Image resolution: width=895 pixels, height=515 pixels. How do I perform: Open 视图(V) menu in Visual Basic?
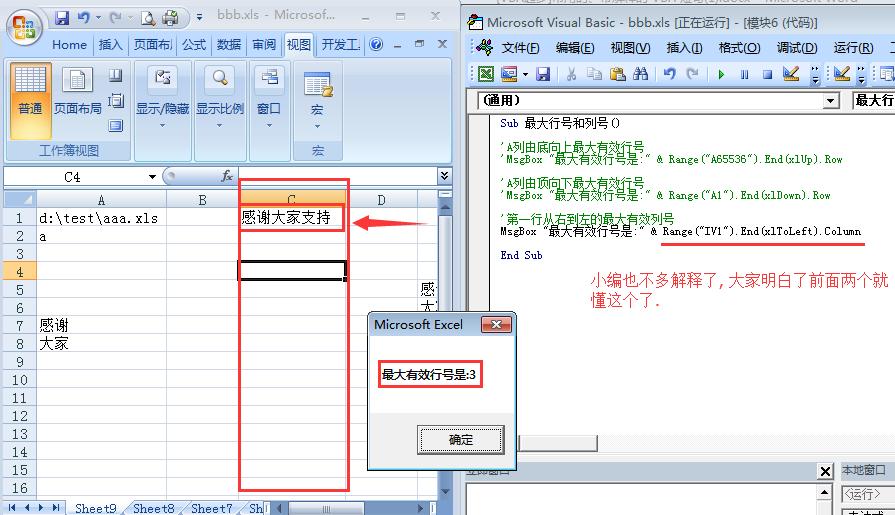[630, 48]
